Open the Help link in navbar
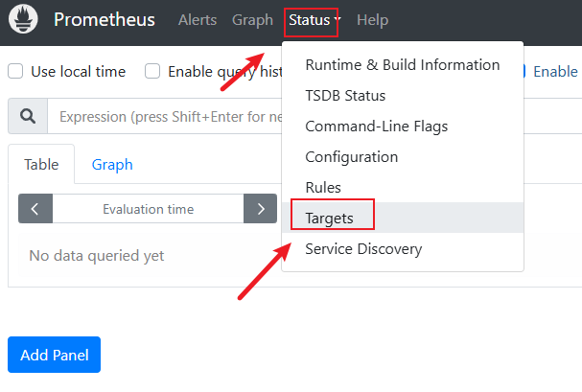The image size is (582, 392). point(372,20)
